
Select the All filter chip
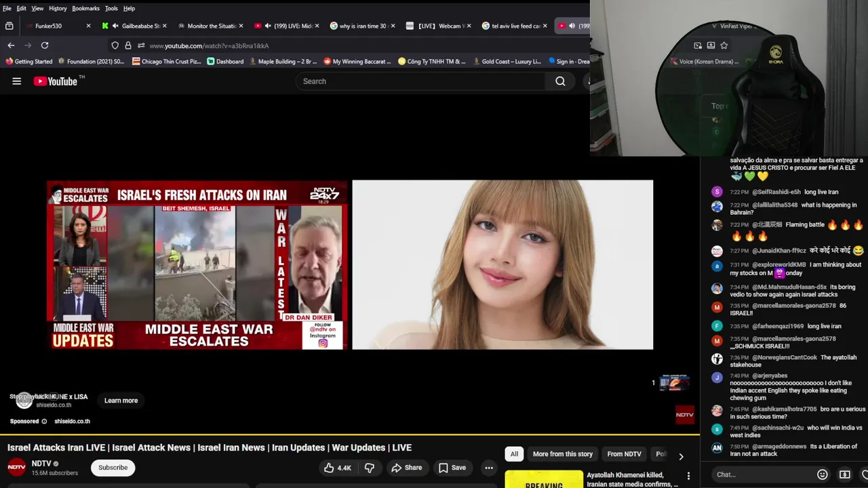click(514, 454)
